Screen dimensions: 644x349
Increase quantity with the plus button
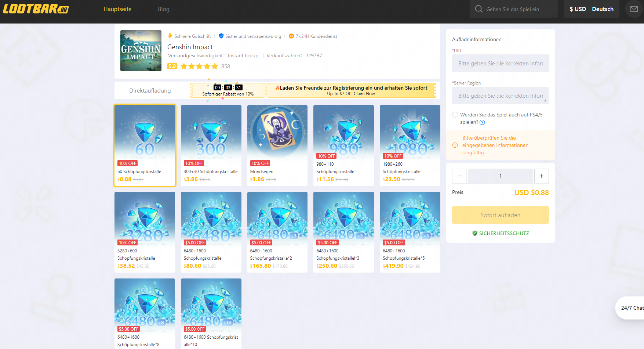click(x=541, y=176)
